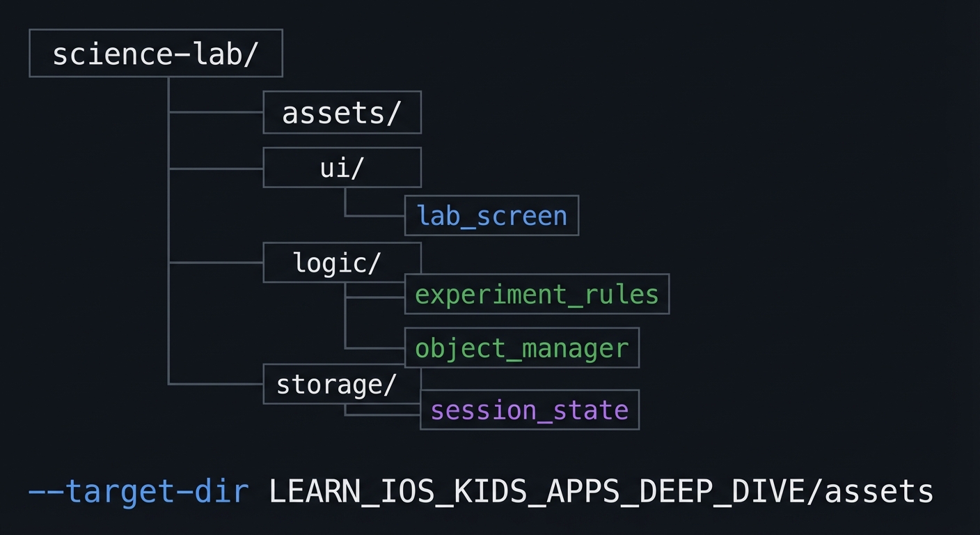The image size is (980, 535).
Task: Select the green experiment_rules file
Action: (x=537, y=294)
